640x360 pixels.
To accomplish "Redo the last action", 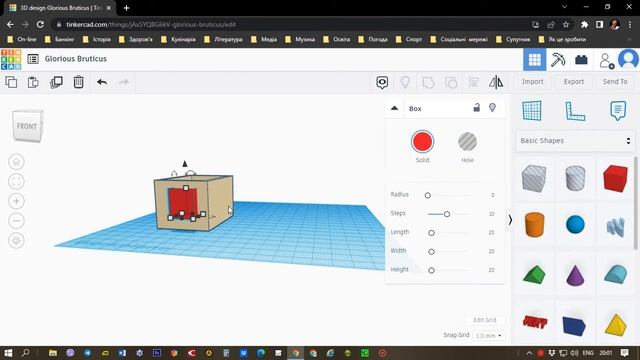I will tap(124, 82).
